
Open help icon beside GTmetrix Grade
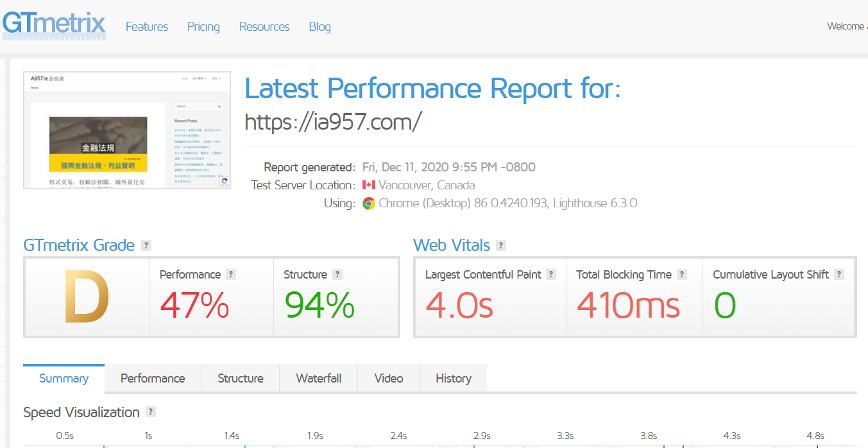(146, 245)
